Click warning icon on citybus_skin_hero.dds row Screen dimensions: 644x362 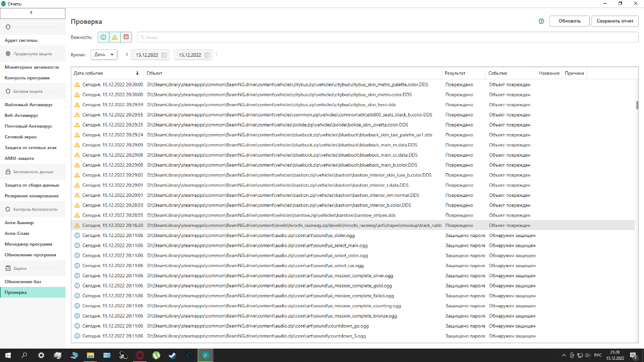pyautogui.click(x=77, y=105)
